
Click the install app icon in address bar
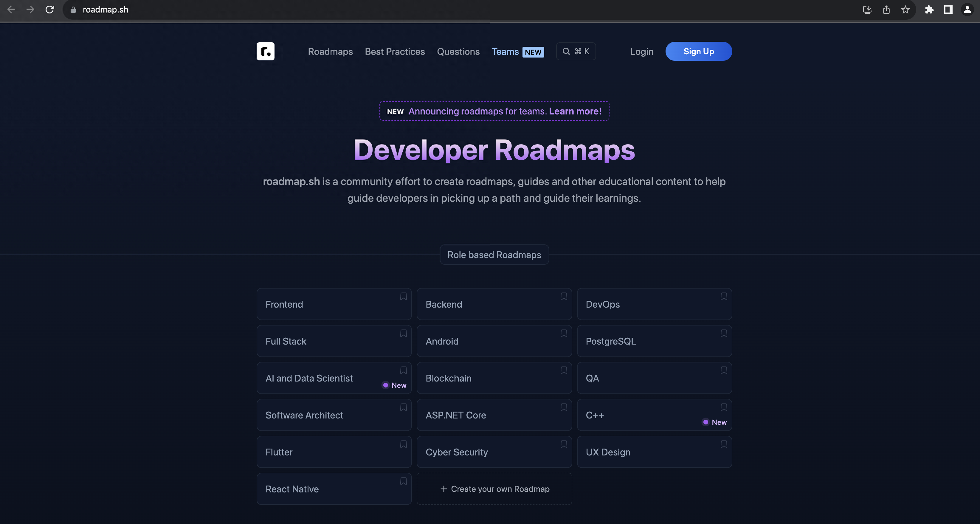867,10
